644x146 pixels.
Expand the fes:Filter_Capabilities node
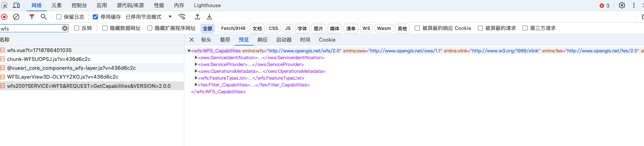click(196, 85)
